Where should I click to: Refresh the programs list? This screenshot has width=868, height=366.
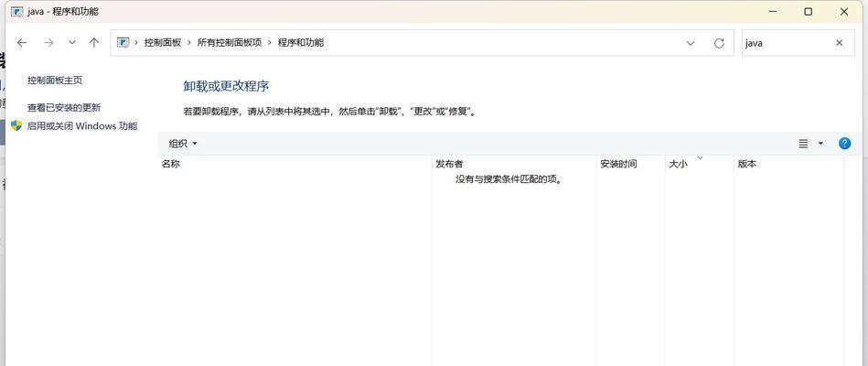coord(719,43)
